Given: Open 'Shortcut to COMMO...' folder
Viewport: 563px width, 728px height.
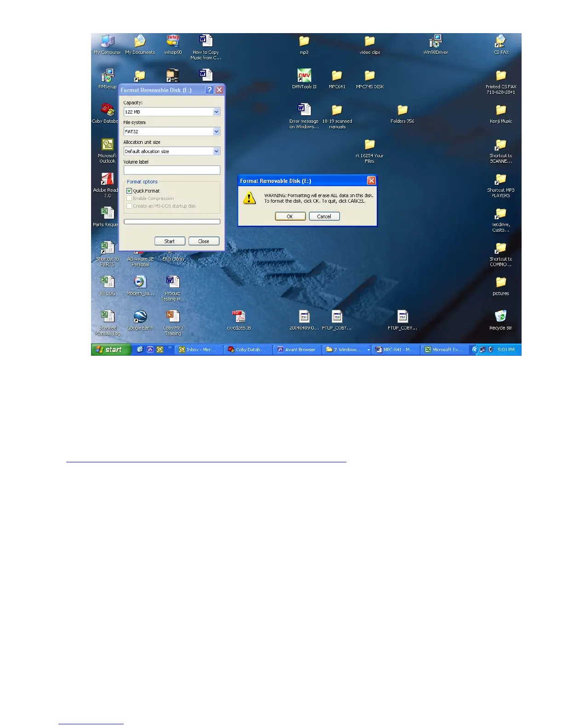Looking at the screenshot, I should click(x=501, y=254).
